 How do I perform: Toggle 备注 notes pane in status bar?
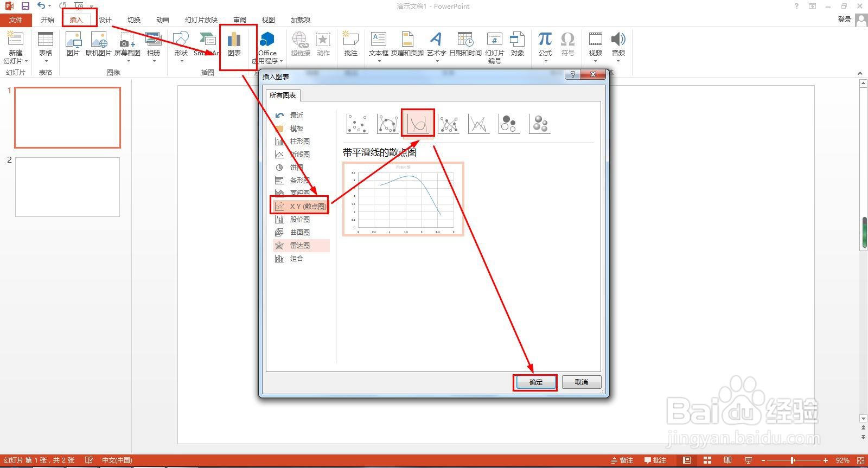tap(622, 460)
